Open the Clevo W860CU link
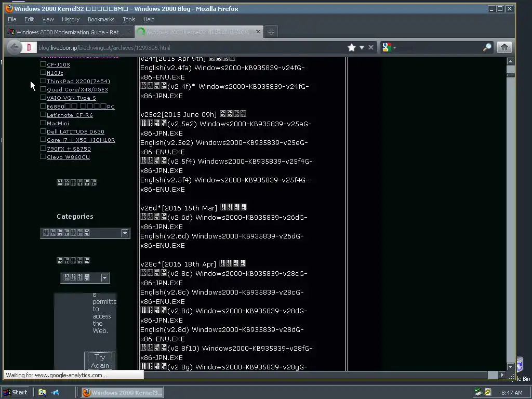Image resolution: width=532 pixels, height=399 pixels. click(68, 157)
